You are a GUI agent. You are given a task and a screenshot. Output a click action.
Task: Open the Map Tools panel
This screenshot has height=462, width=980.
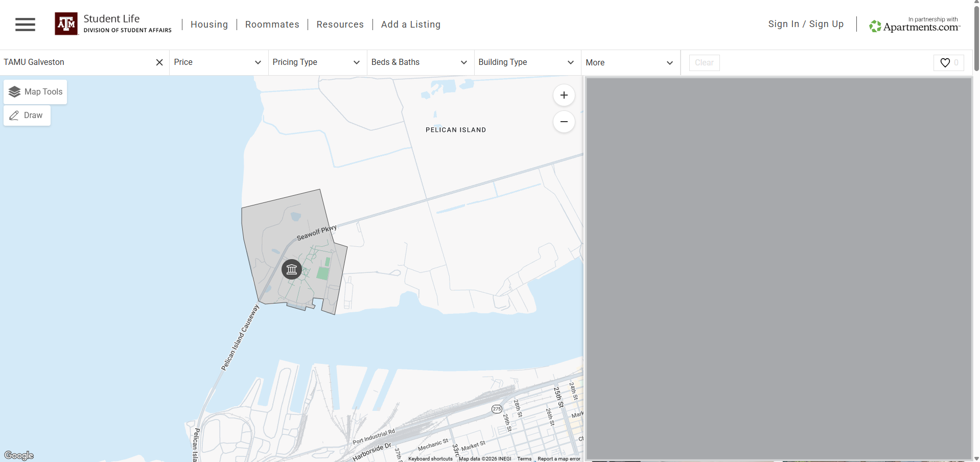[35, 92]
